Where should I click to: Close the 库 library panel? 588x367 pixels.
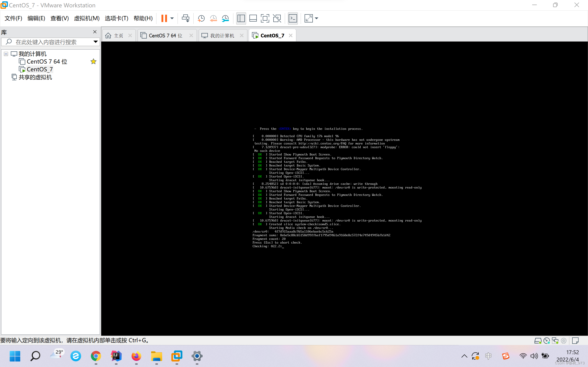pos(95,32)
